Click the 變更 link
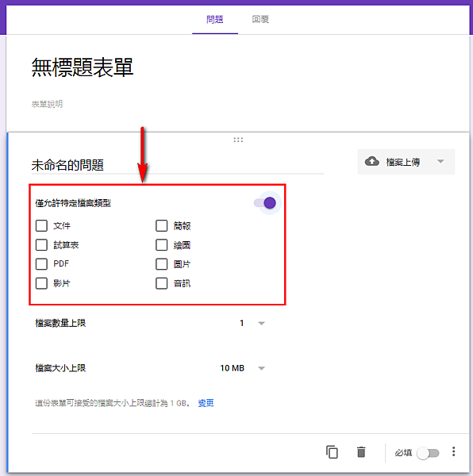 206,403
